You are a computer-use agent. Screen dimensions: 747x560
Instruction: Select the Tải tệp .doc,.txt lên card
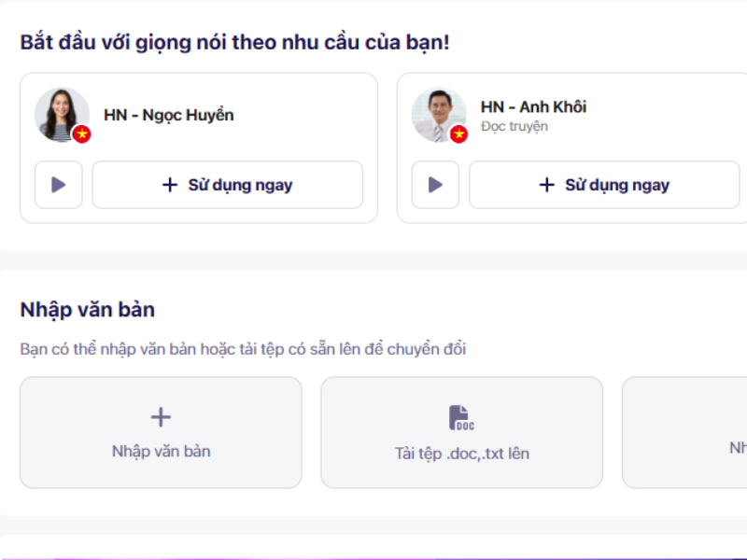click(462, 432)
